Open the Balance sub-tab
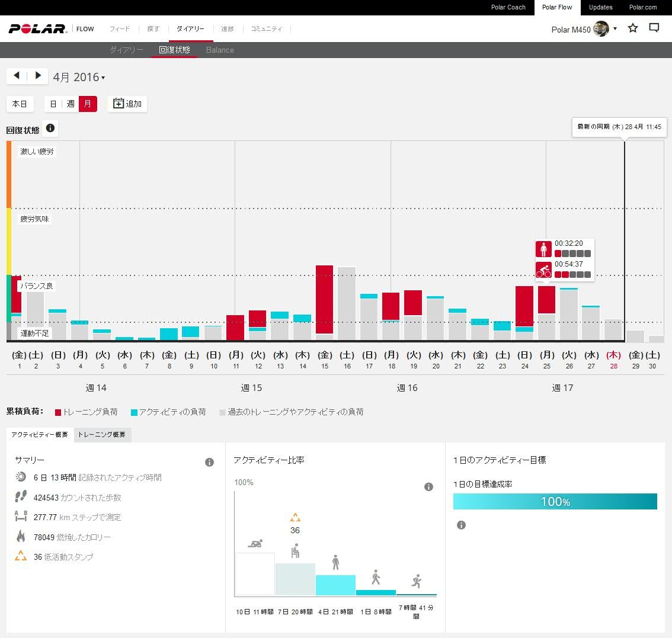The image size is (672, 638). [x=220, y=50]
